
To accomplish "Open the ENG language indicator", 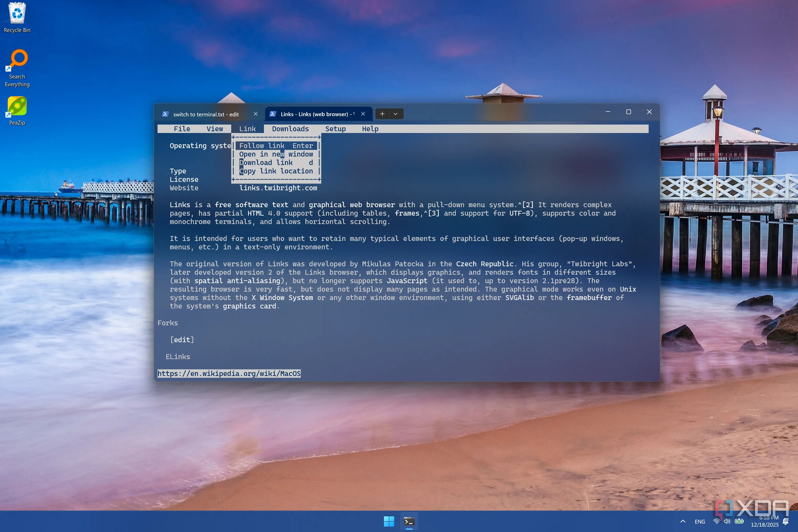I will (700, 522).
